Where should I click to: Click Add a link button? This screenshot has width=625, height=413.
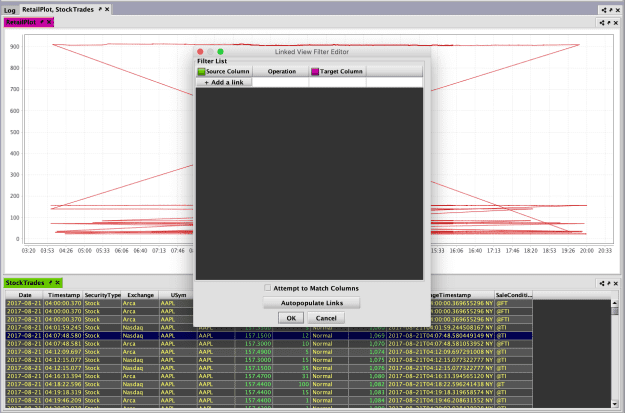(225, 82)
